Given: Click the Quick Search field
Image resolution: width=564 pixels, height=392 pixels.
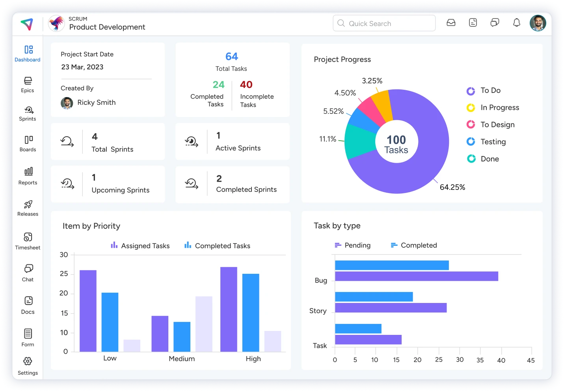Looking at the screenshot, I should 384,23.
